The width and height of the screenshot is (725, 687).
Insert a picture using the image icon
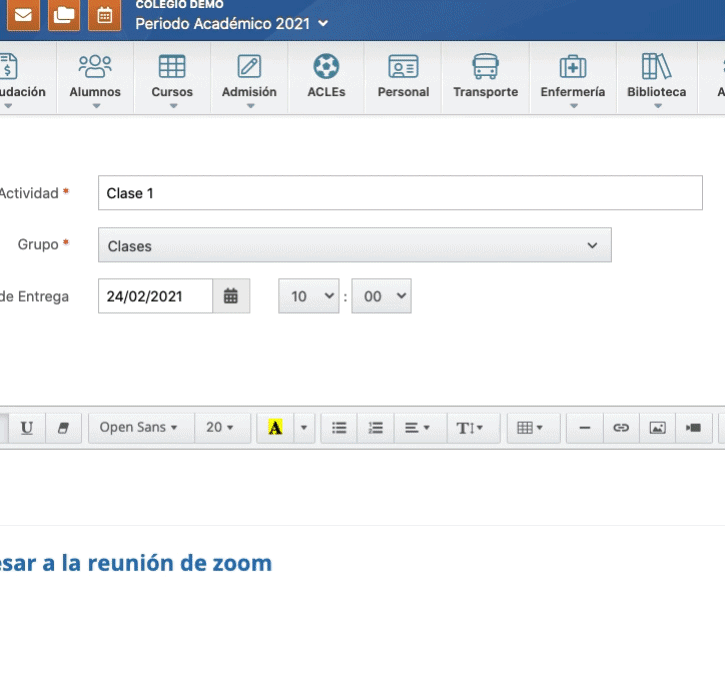[657, 427]
